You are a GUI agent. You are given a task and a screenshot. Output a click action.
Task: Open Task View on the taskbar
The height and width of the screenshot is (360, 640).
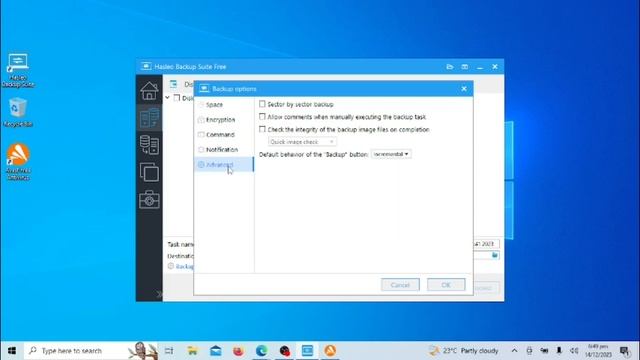click(x=169, y=351)
